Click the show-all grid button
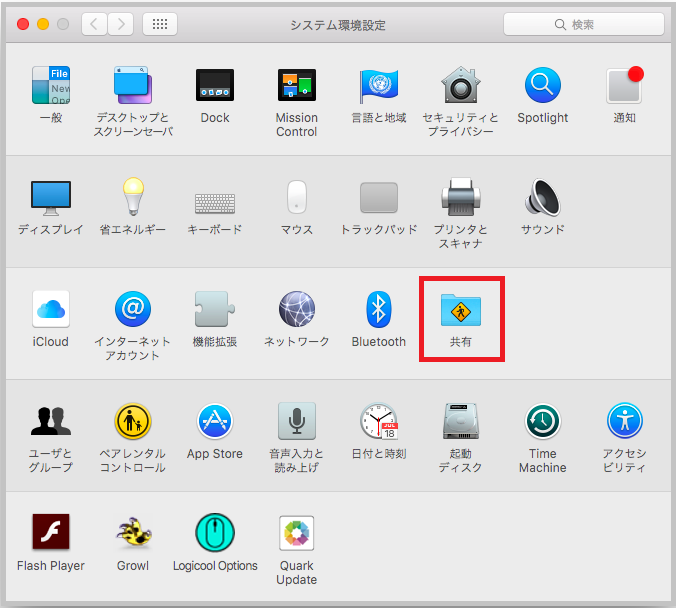Image resolution: width=676 pixels, height=608 pixels. pyautogui.click(x=160, y=24)
